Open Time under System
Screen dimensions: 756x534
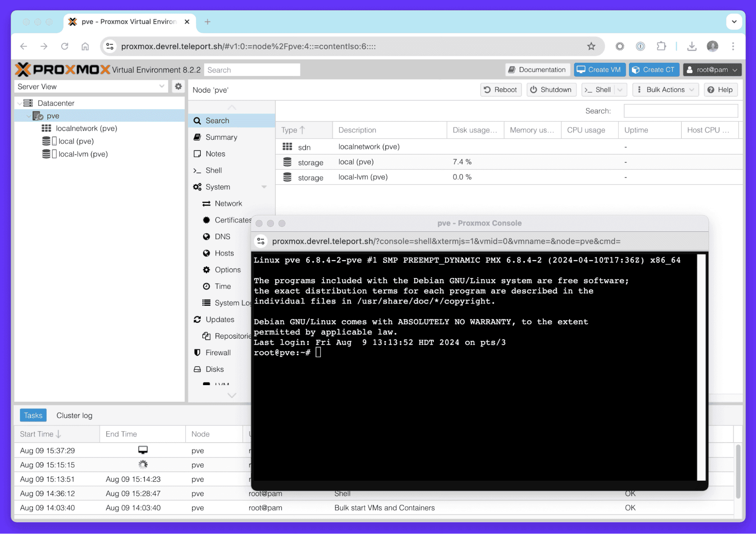(x=222, y=286)
